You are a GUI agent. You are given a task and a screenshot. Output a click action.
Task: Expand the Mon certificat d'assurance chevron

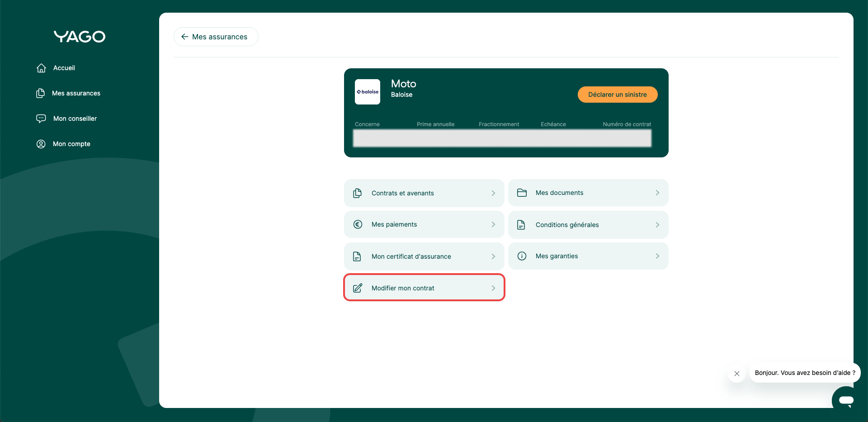click(x=493, y=256)
